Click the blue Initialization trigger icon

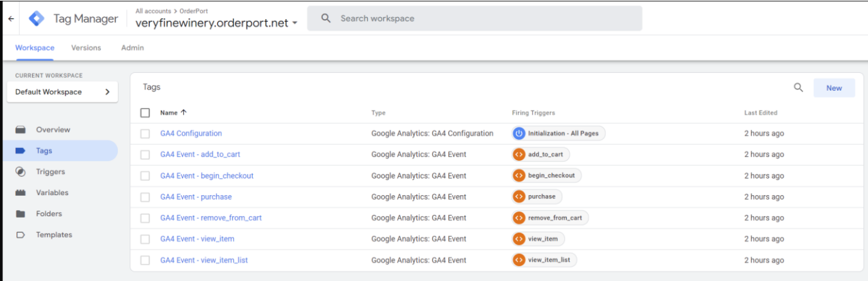[x=519, y=134]
